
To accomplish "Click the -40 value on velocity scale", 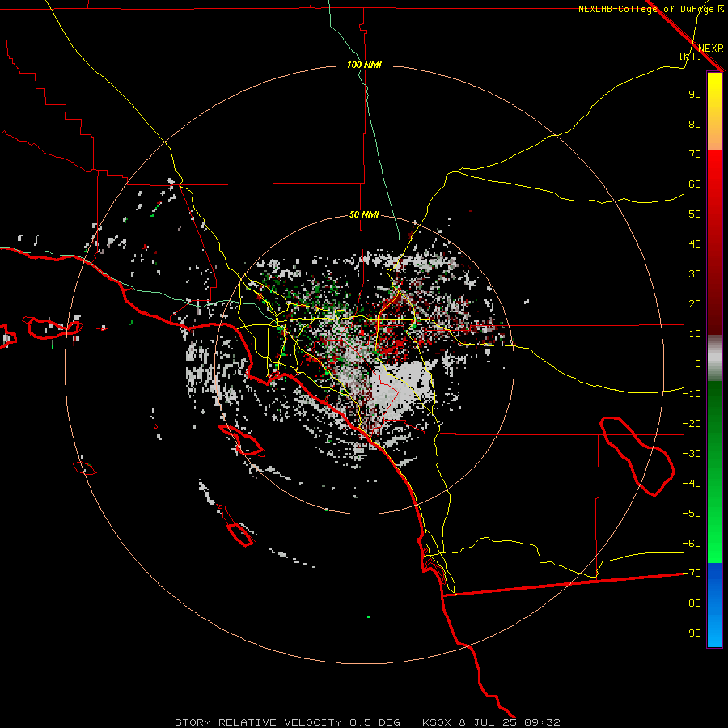I will pos(692,484).
